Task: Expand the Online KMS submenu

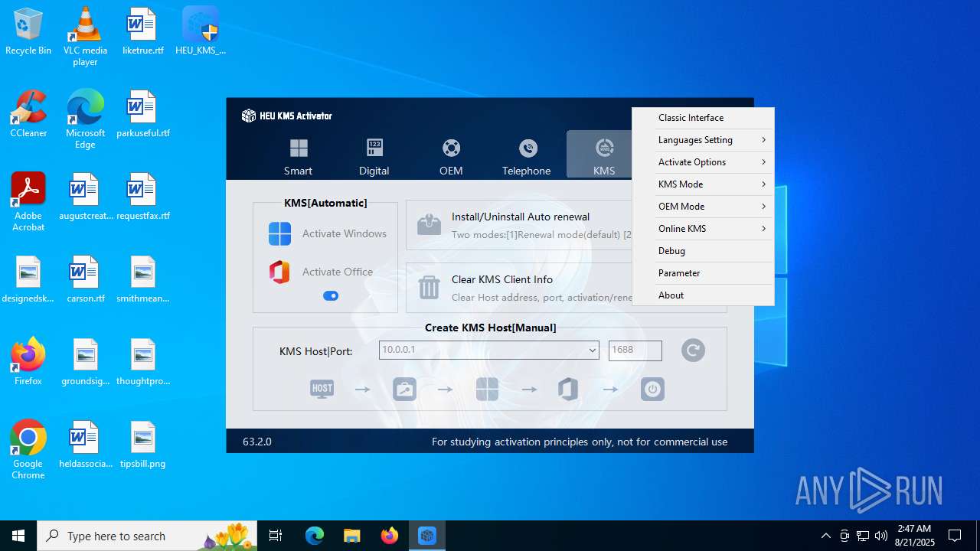Action: tap(703, 229)
